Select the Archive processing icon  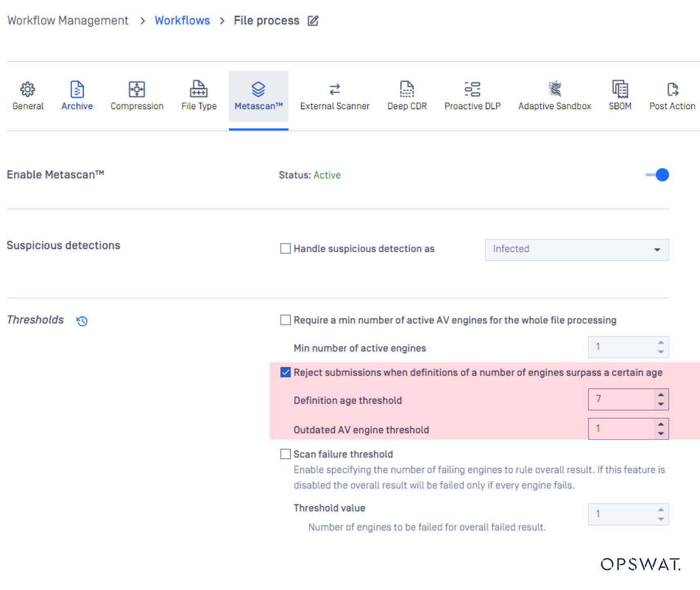(x=76, y=89)
